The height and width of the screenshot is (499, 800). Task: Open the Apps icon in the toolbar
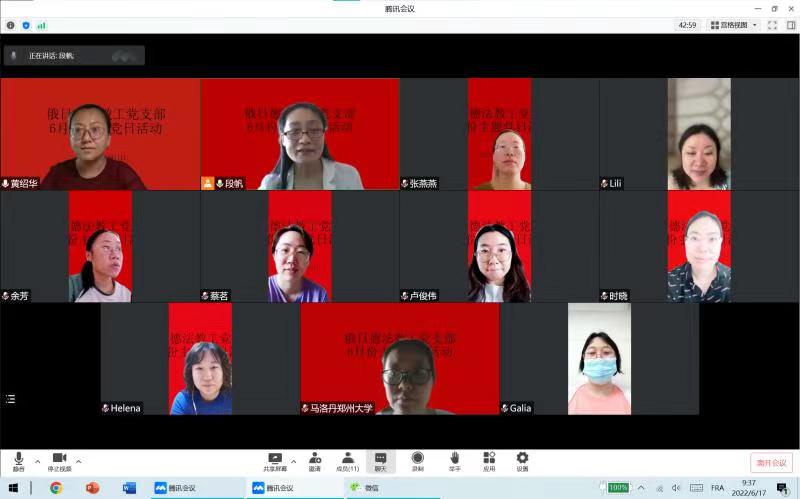489,459
